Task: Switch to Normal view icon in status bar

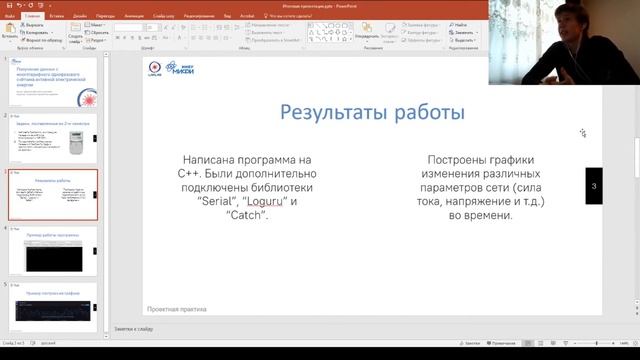Action: point(528,343)
